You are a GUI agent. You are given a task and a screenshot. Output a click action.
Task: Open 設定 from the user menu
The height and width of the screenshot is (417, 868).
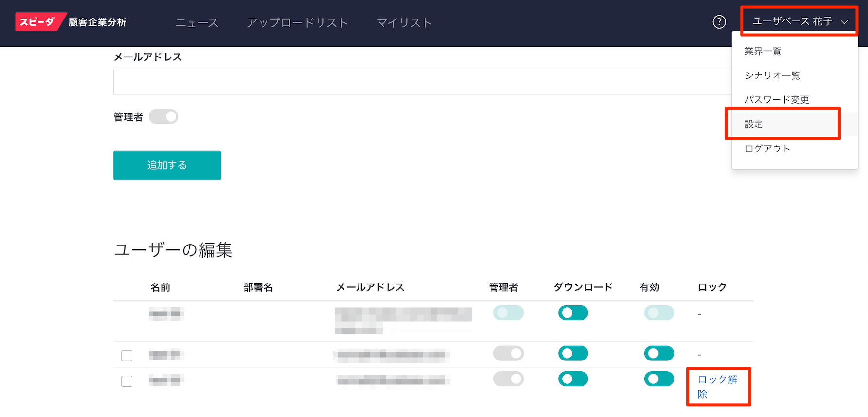pyautogui.click(x=794, y=124)
